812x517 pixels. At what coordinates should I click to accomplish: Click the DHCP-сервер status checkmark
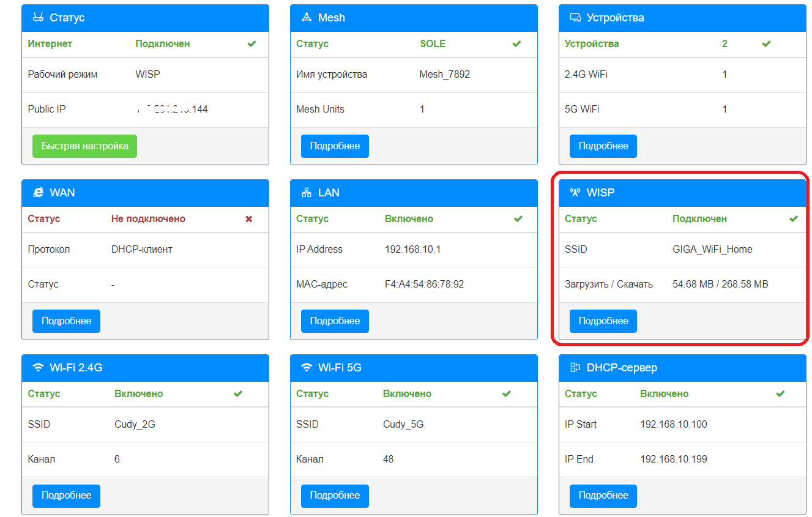pos(780,394)
